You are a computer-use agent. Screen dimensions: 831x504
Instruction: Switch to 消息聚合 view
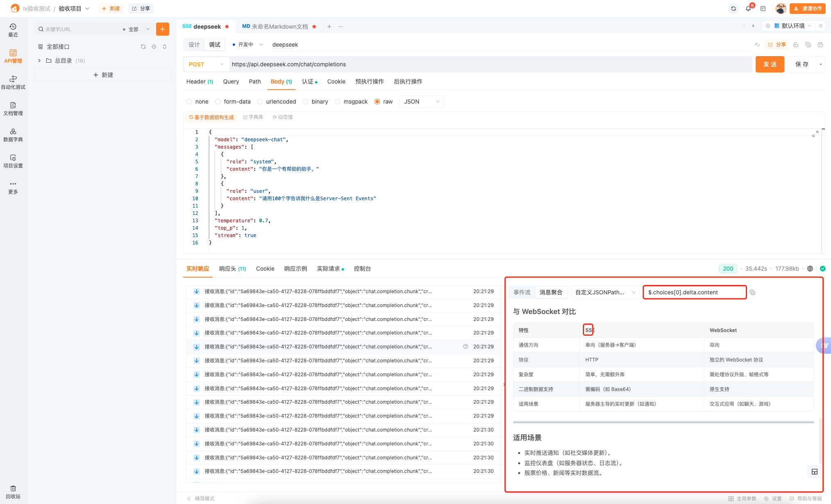[x=551, y=292]
